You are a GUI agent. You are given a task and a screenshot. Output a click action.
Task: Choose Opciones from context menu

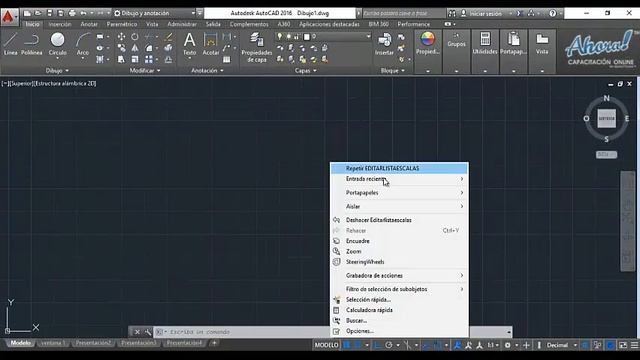399,331
